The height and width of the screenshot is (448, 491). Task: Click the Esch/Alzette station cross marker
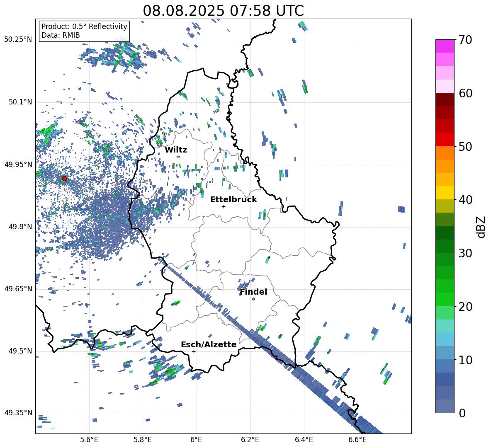pyautogui.click(x=194, y=351)
